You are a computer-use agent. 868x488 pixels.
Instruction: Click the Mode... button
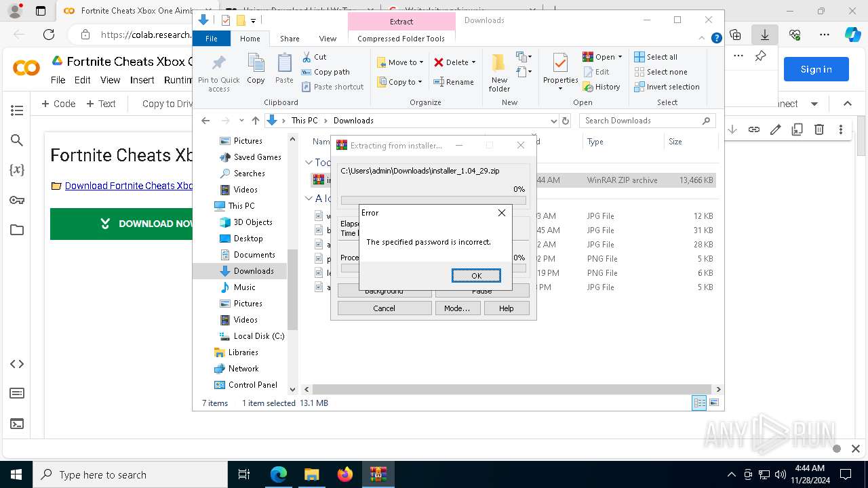pyautogui.click(x=457, y=308)
